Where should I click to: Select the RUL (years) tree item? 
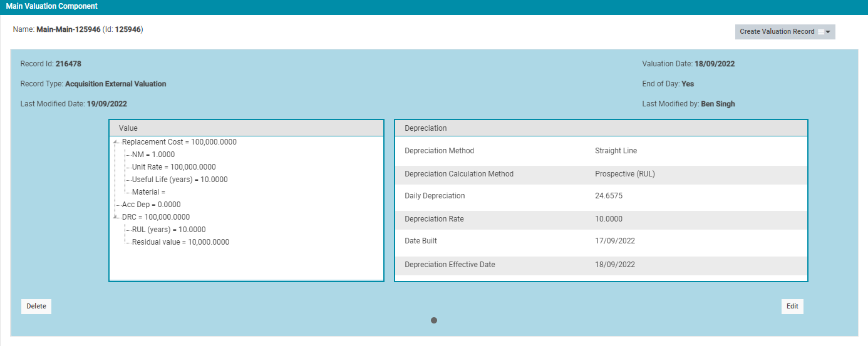(x=168, y=230)
